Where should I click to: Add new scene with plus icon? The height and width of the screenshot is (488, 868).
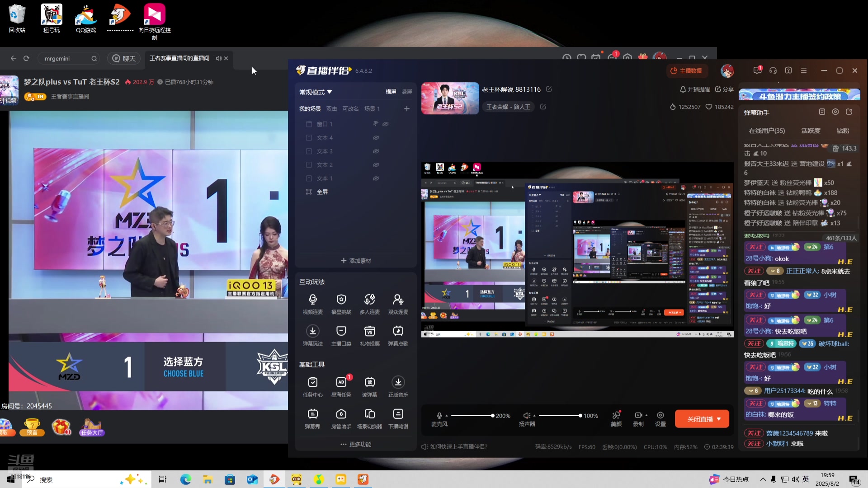click(x=406, y=108)
